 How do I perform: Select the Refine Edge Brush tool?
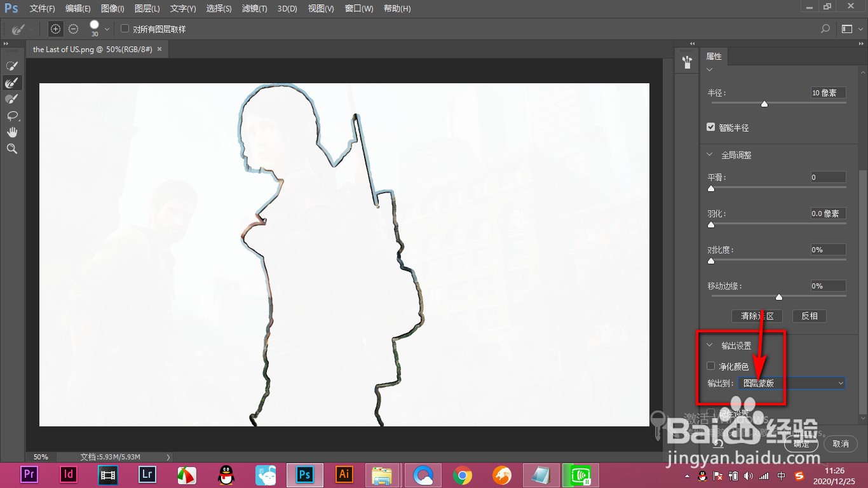[12, 83]
